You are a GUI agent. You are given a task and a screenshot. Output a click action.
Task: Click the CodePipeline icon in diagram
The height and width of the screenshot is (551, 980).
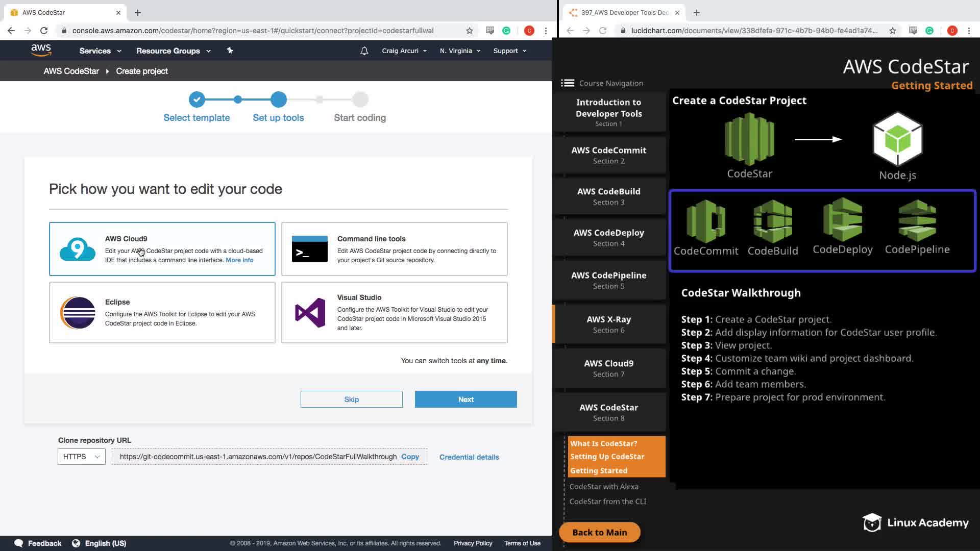[x=917, y=221]
